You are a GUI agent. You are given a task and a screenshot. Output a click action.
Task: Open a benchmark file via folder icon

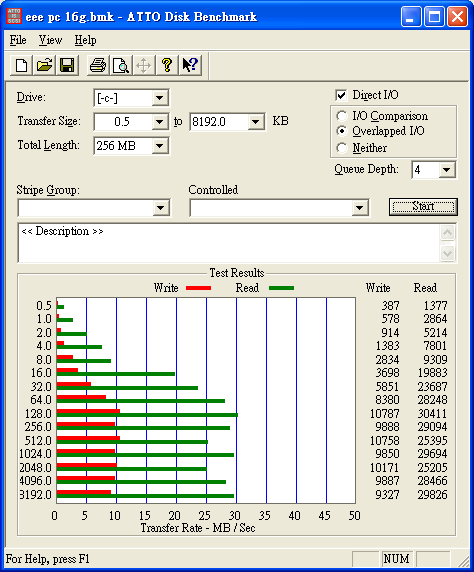point(44,66)
